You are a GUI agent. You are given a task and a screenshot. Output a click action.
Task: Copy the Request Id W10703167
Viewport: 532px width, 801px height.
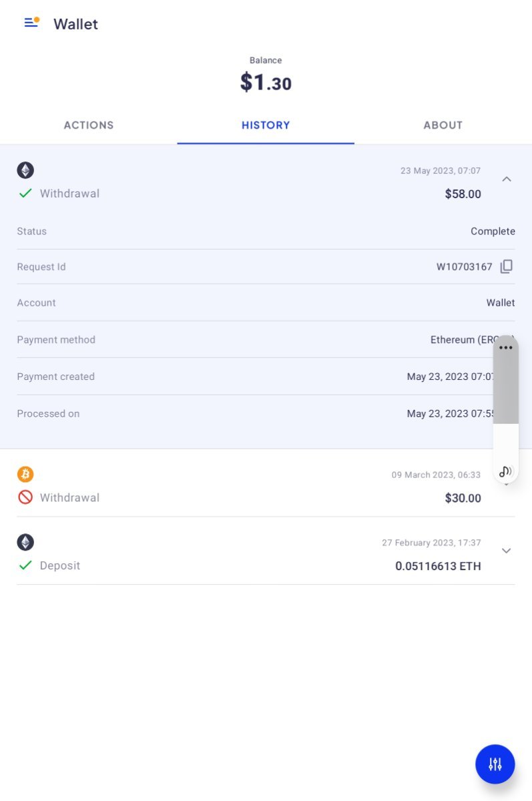point(507,266)
